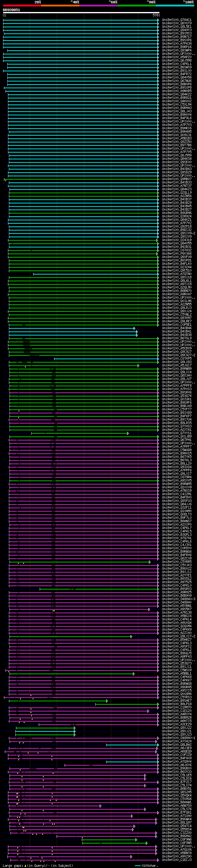Screen dimensions: 197x868
Task: Select label UniRef100_B9G9F6
Action: (176, 403)
